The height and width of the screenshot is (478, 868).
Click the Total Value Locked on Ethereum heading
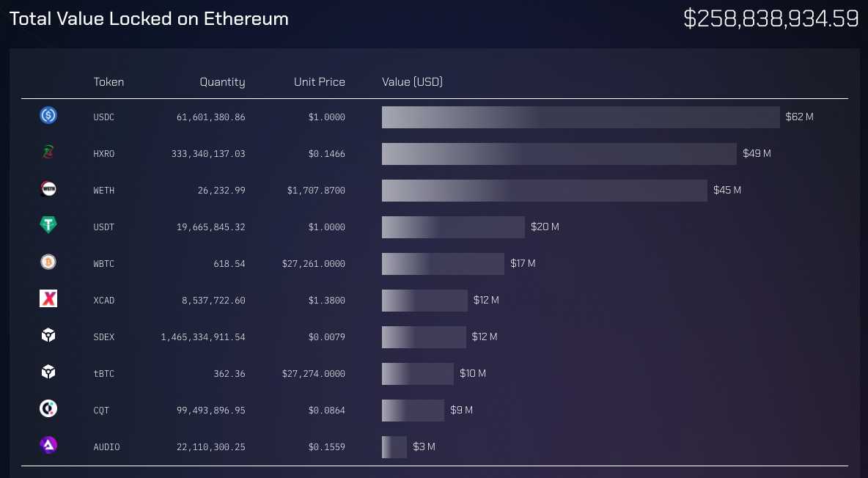click(x=149, y=19)
